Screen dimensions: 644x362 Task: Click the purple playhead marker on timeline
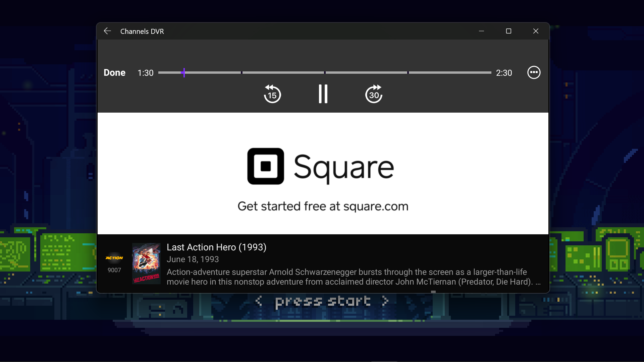184,72
